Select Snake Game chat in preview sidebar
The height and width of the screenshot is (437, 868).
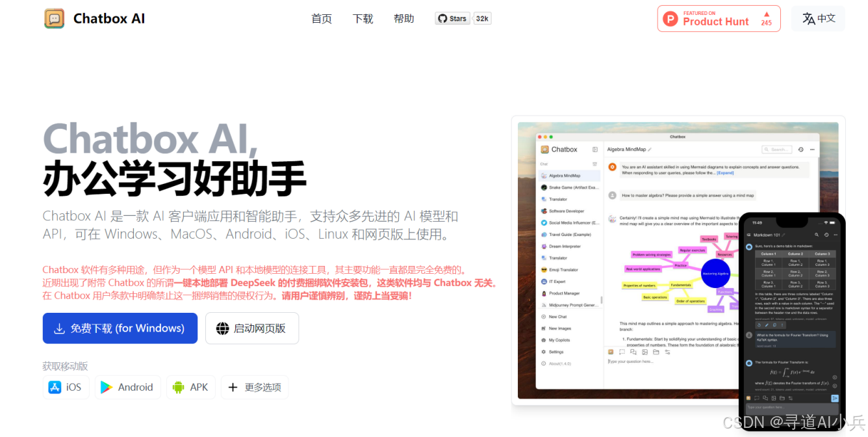tap(570, 187)
